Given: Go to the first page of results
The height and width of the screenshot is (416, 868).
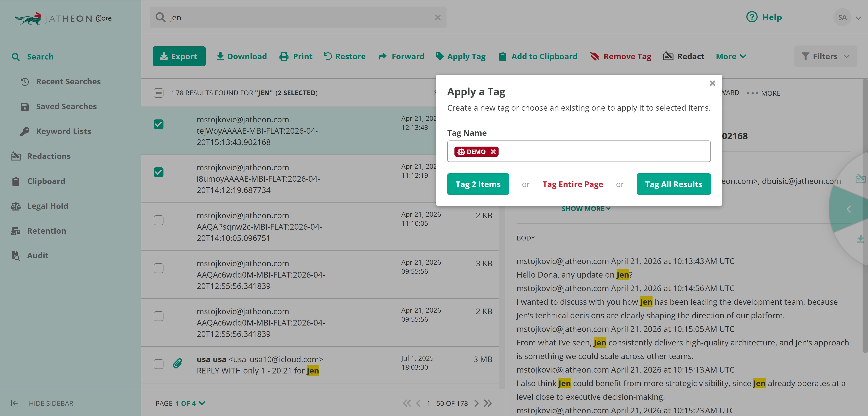Looking at the screenshot, I should pos(407,403).
